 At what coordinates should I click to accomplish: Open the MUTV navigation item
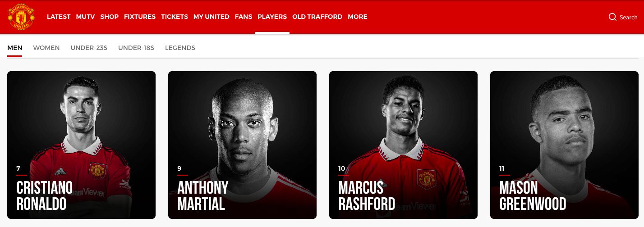(85, 17)
